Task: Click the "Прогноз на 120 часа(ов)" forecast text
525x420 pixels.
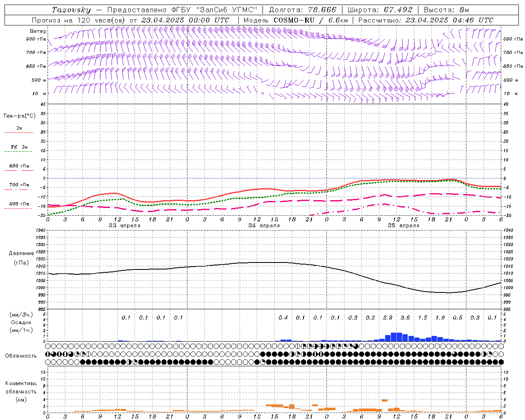Action: click(79, 20)
